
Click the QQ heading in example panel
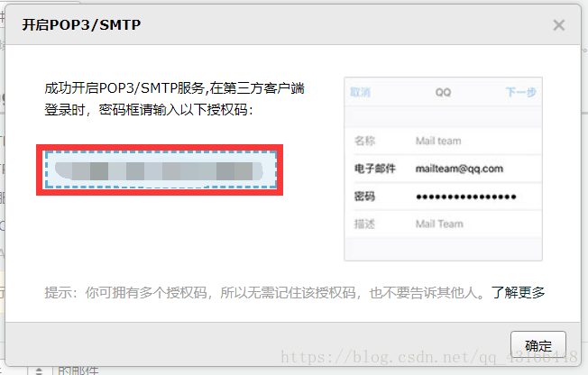point(443,92)
